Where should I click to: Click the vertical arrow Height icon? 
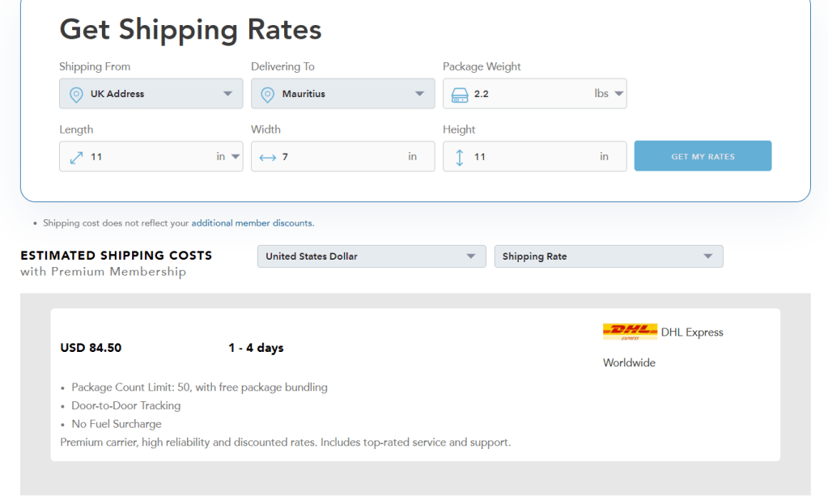click(460, 157)
